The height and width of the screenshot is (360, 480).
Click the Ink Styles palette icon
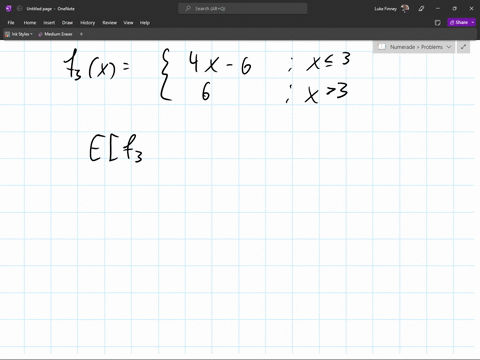[x=7, y=34]
